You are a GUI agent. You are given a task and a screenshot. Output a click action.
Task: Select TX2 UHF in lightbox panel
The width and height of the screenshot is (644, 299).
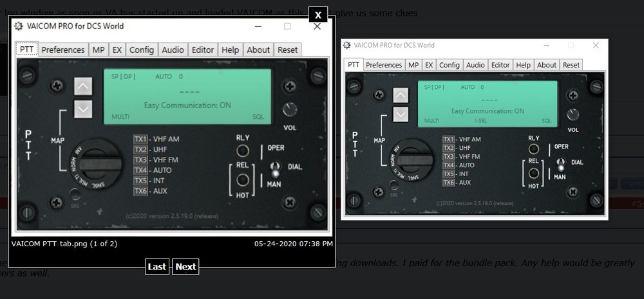coord(150,149)
